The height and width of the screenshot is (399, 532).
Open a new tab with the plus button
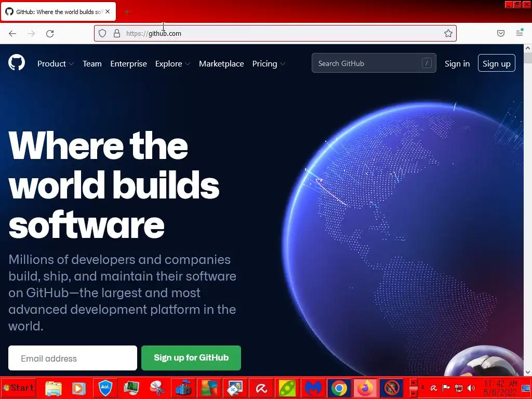[x=127, y=12]
